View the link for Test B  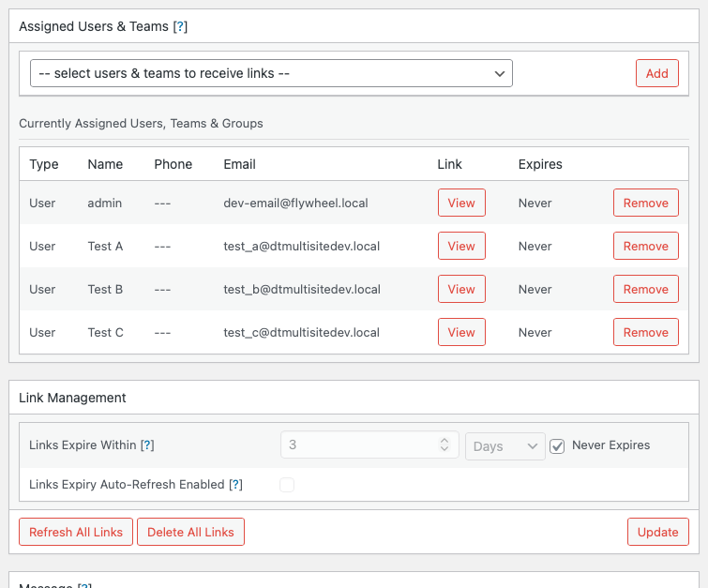461,289
